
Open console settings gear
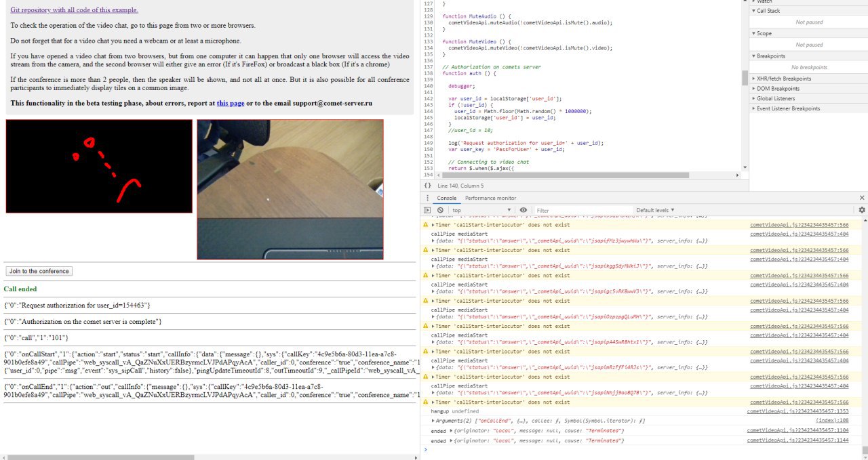[x=862, y=210]
